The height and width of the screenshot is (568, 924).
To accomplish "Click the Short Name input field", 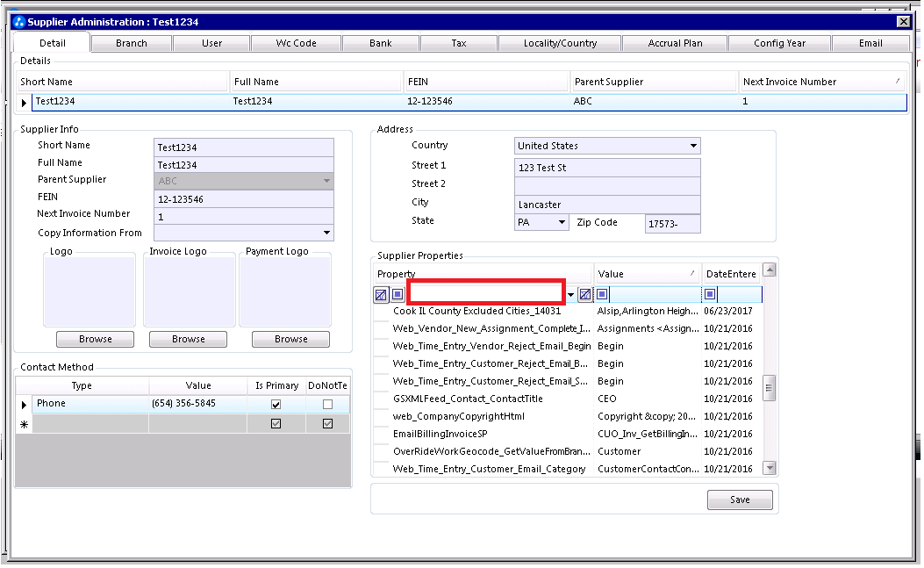I will tap(244, 147).
